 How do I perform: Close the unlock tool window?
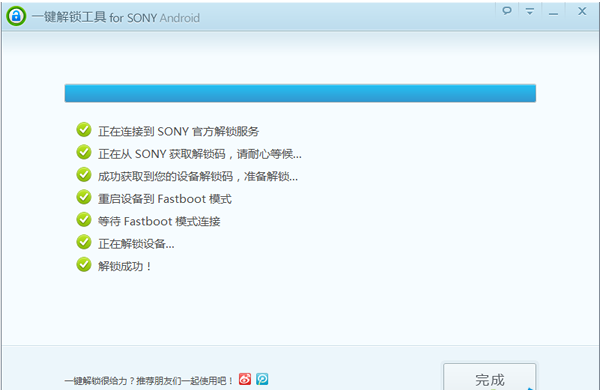(x=582, y=11)
